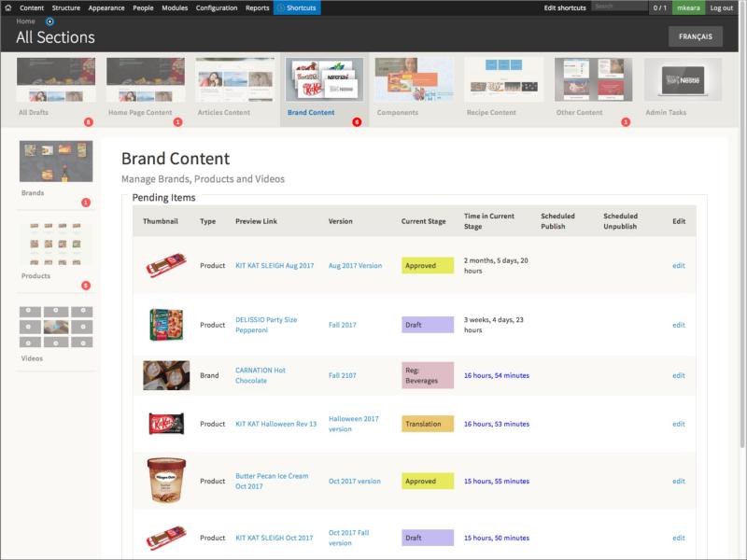Open the mkeara user account link
The image size is (747, 560).
(x=688, y=7)
